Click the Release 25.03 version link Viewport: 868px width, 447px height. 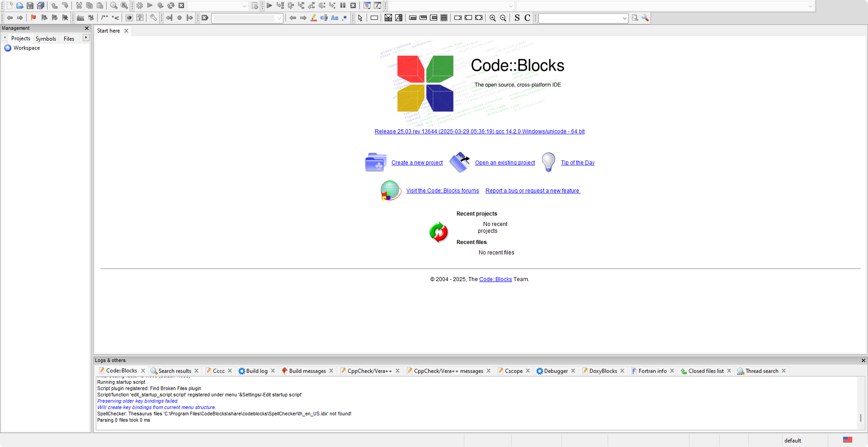coord(480,132)
